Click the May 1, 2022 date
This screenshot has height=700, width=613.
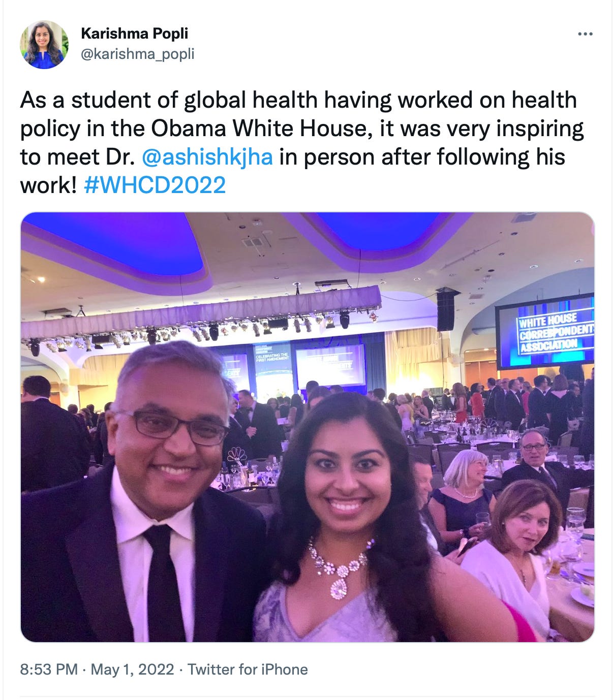coord(132,669)
